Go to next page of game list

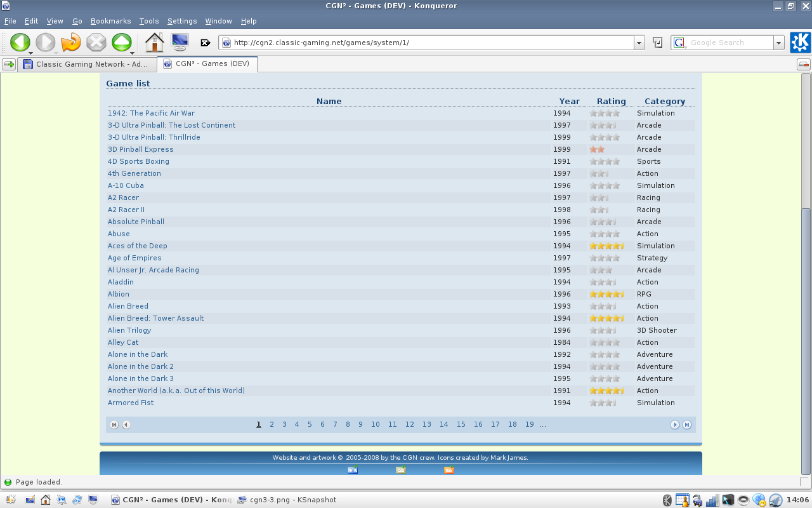[x=675, y=425]
